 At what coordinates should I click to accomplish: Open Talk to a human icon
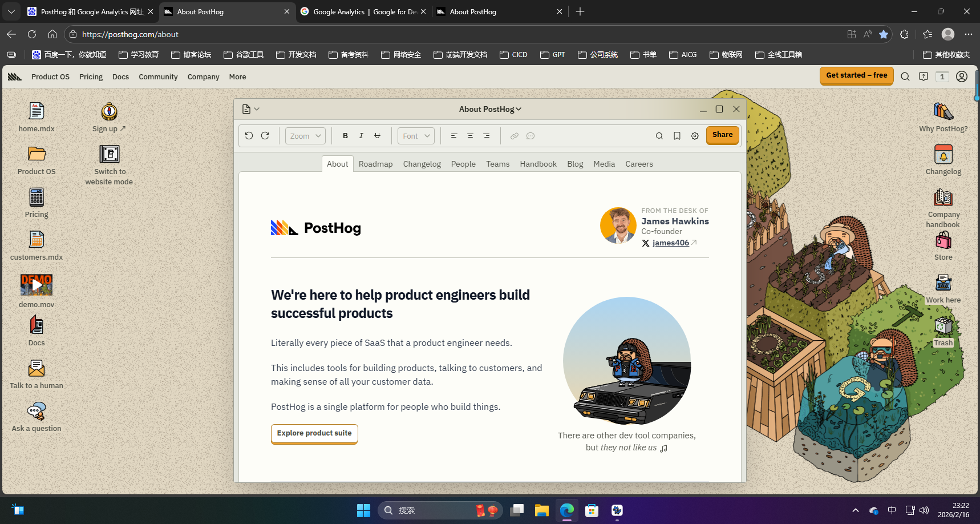tap(37, 374)
